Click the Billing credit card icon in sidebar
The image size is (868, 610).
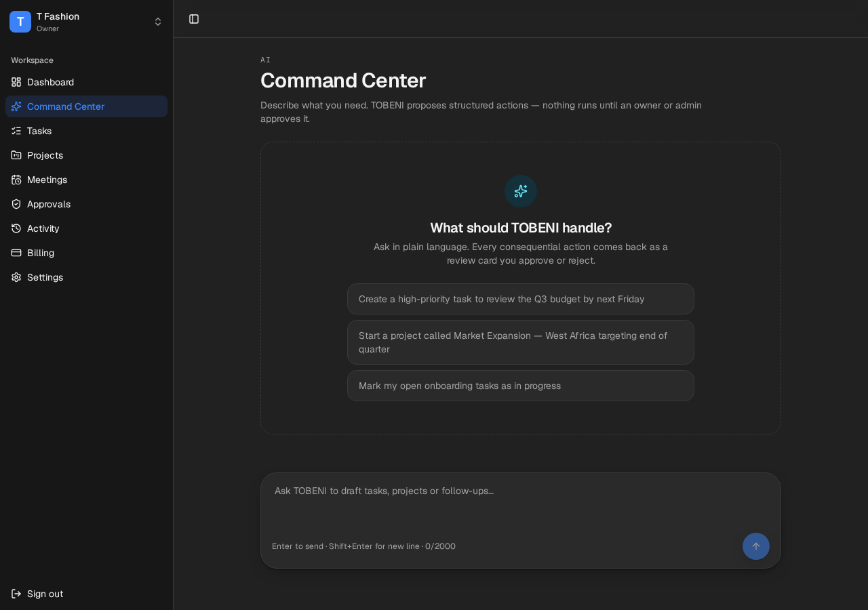tap(16, 253)
